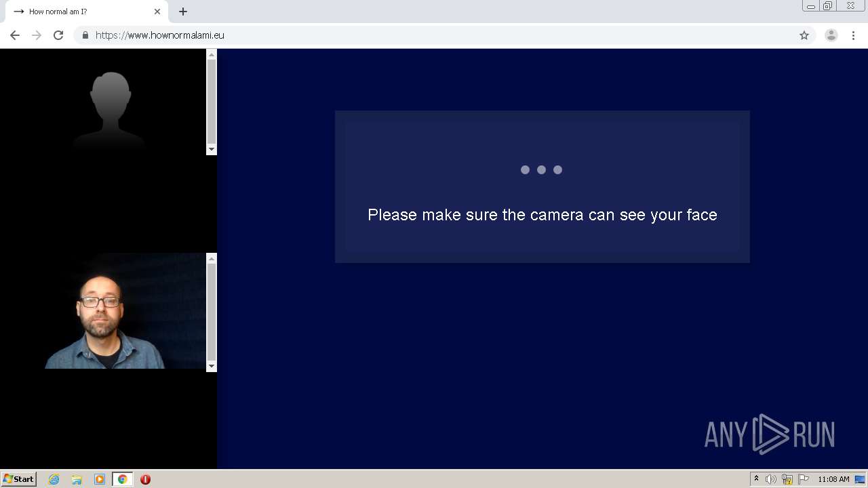Click the show desktop tray button
The width and height of the screenshot is (868, 488).
860,479
